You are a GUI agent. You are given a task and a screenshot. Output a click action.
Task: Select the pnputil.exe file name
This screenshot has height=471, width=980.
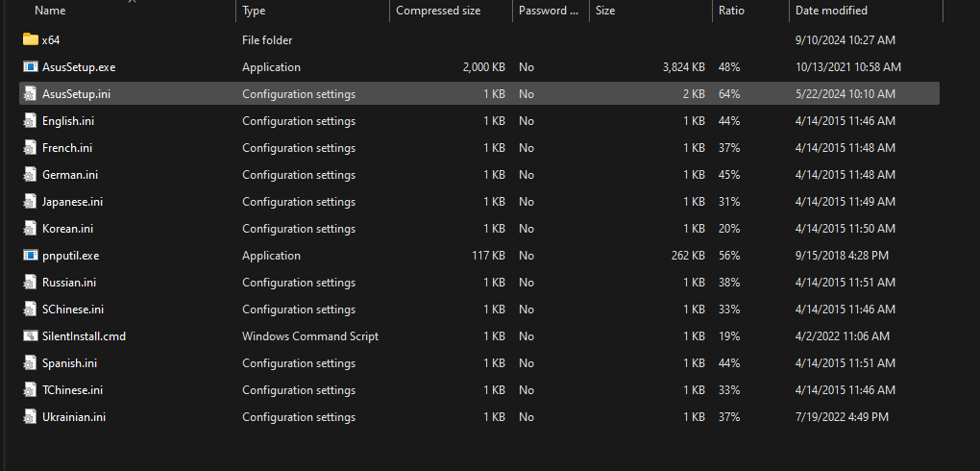coord(71,255)
